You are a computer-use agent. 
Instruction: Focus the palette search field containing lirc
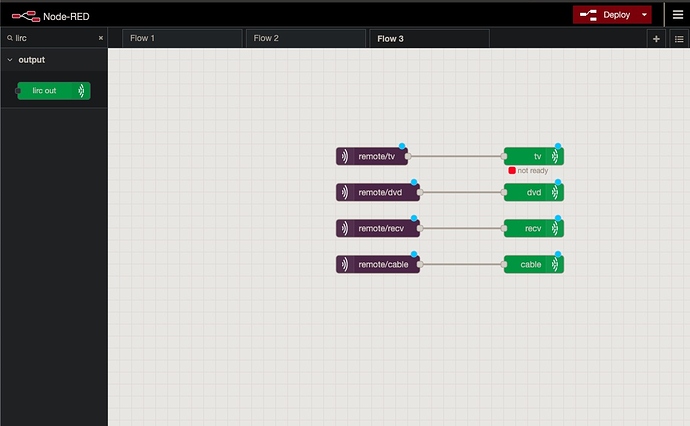coord(55,38)
